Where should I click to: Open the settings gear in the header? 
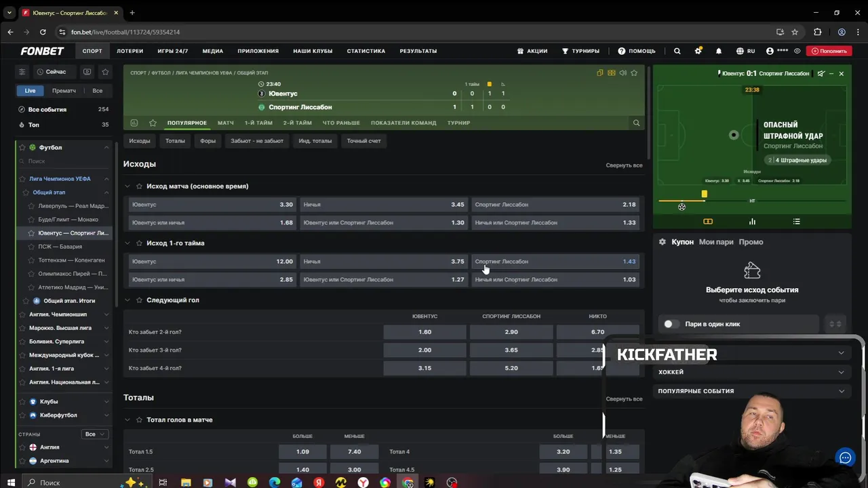coord(698,51)
